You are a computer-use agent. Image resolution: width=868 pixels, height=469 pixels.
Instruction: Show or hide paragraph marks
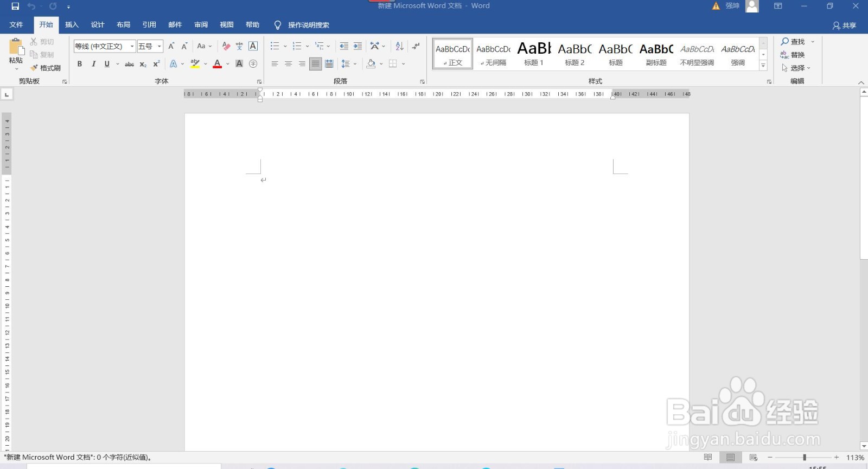(x=416, y=46)
